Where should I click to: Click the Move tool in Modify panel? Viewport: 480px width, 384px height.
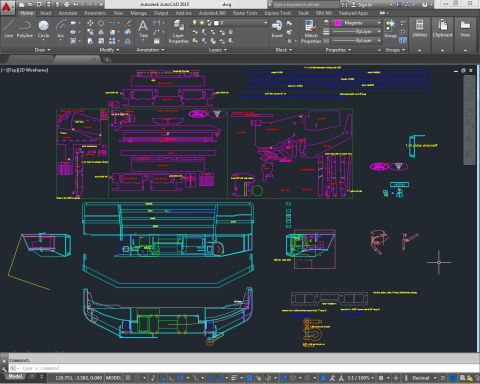tap(90, 23)
